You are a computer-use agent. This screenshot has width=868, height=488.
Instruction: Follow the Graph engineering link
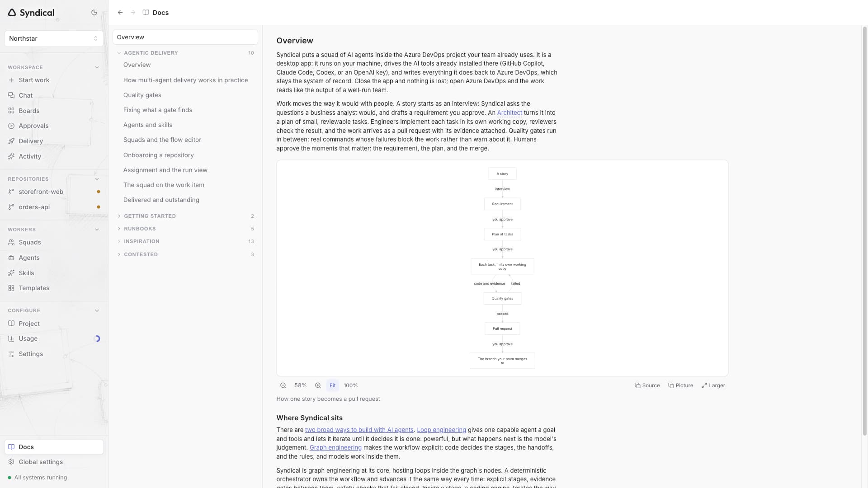[x=335, y=447]
